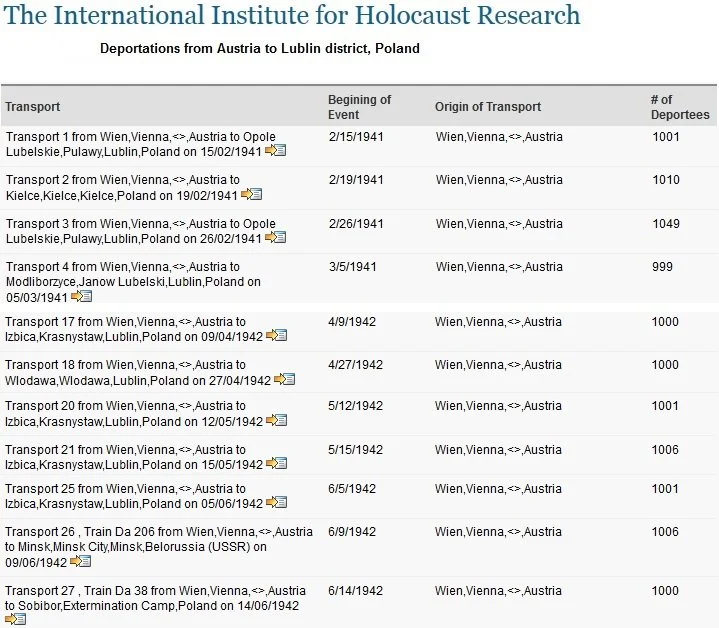Click Origin of Transport column header
719x628 pixels.
(x=488, y=107)
